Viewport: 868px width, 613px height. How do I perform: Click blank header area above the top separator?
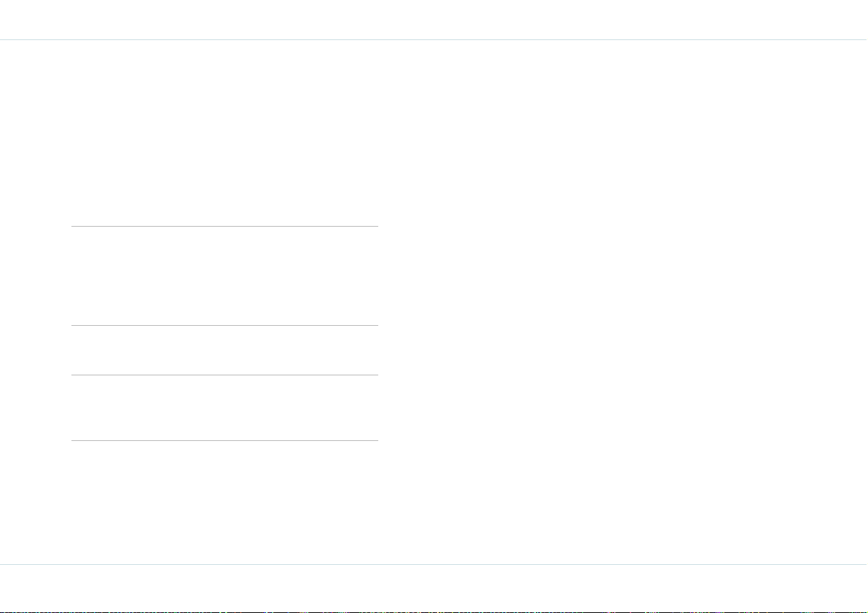[434, 20]
